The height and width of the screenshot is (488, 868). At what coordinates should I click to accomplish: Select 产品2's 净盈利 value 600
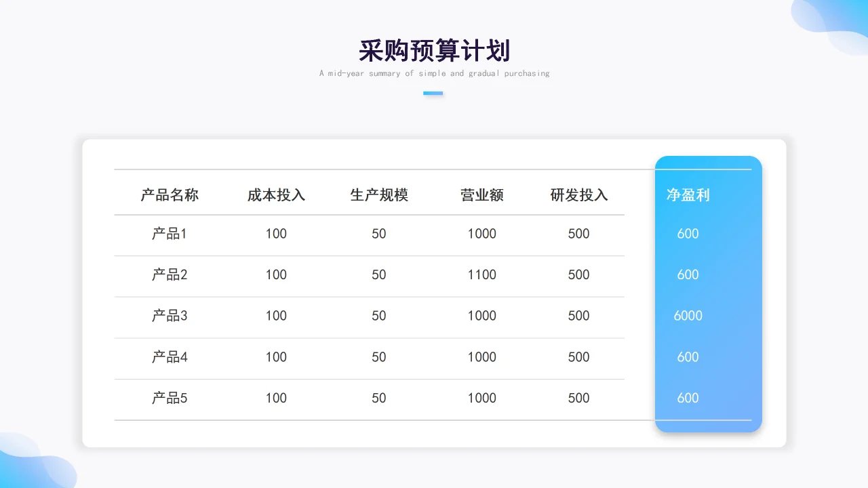688,274
